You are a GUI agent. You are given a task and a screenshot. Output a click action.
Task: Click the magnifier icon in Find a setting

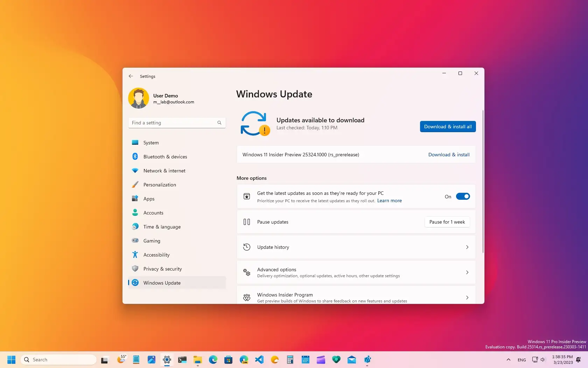pyautogui.click(x=219, y=123)
